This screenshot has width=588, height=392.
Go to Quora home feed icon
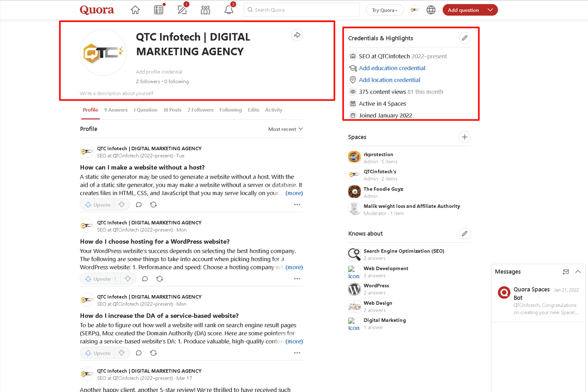pyautogui.click(x=135, y=10)
